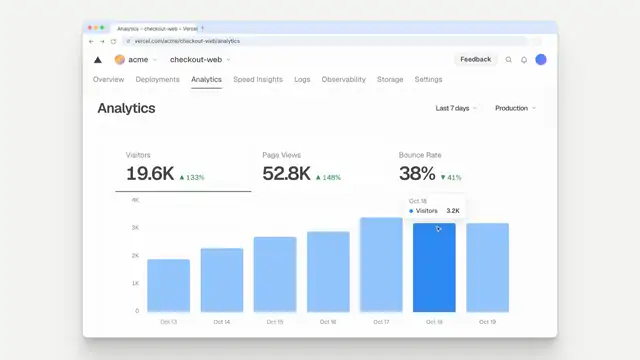Click the Analytics page heading

pyautogui.click(x=126, y=108)
